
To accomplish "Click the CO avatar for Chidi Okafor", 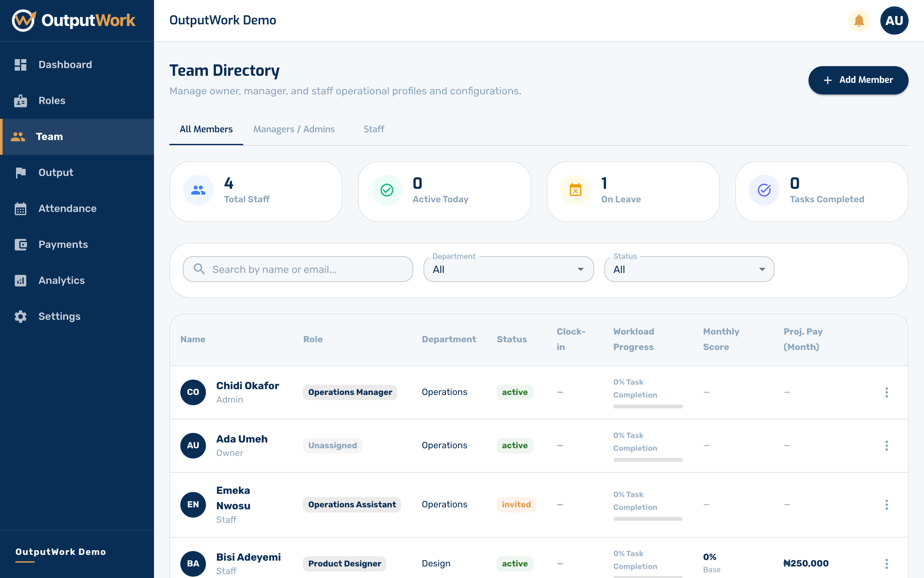I will tap(193, 392).
